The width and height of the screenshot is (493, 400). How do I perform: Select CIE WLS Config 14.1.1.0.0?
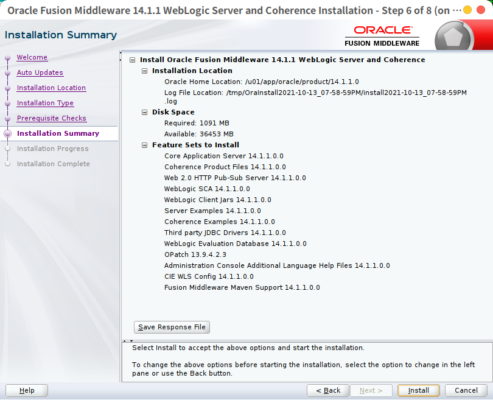209,277
